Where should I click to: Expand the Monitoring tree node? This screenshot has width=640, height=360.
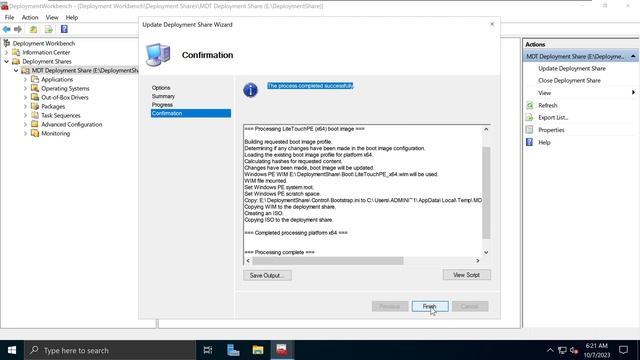tap(25, 133)
